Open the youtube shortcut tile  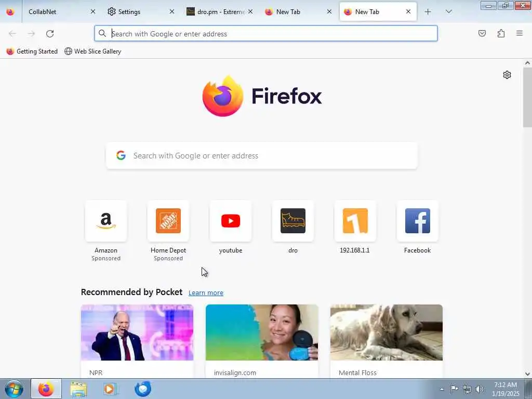click(231, 221)
